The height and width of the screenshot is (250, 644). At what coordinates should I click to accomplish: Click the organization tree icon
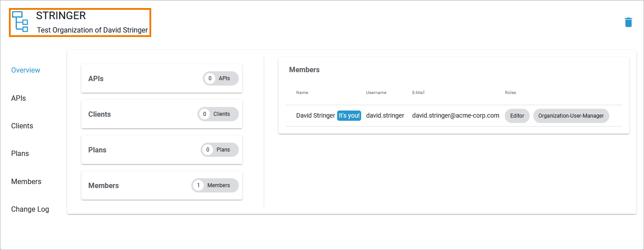point(20,22)
